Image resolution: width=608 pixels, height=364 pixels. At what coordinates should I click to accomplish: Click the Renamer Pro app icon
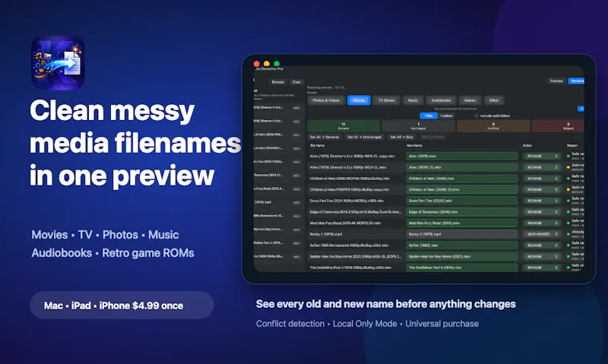pos(58,63)
